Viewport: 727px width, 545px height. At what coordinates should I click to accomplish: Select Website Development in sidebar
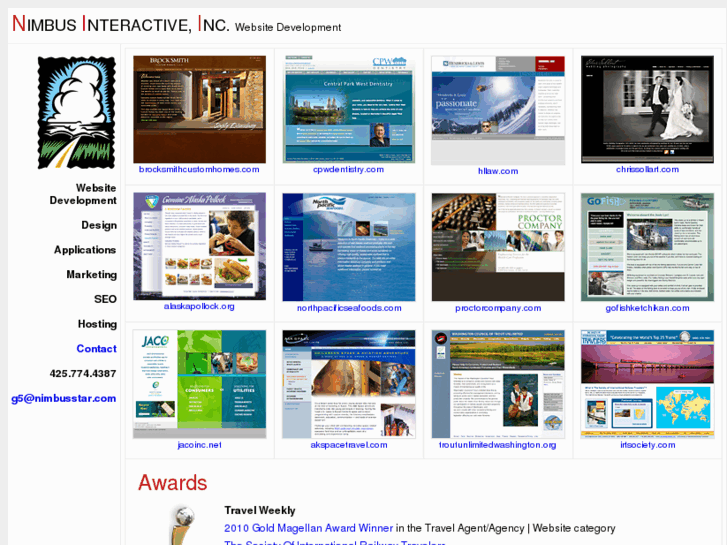83,194
